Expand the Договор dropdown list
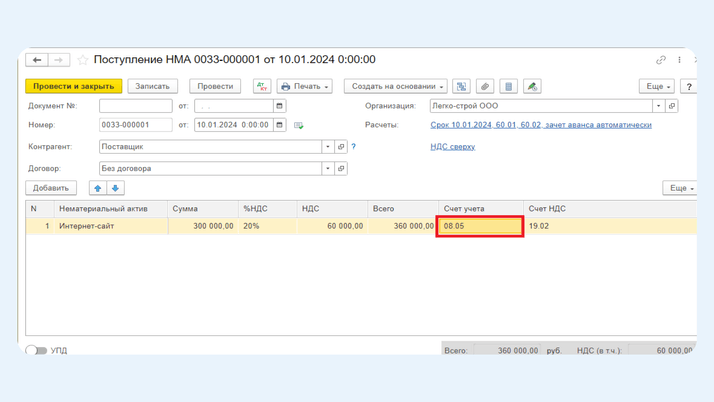714x402 pixels. 327,169
